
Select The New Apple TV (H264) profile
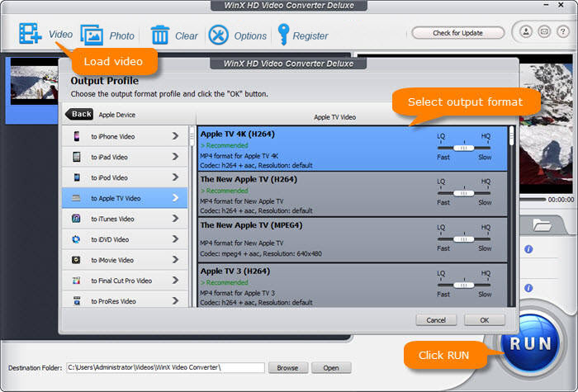point(353,194)
